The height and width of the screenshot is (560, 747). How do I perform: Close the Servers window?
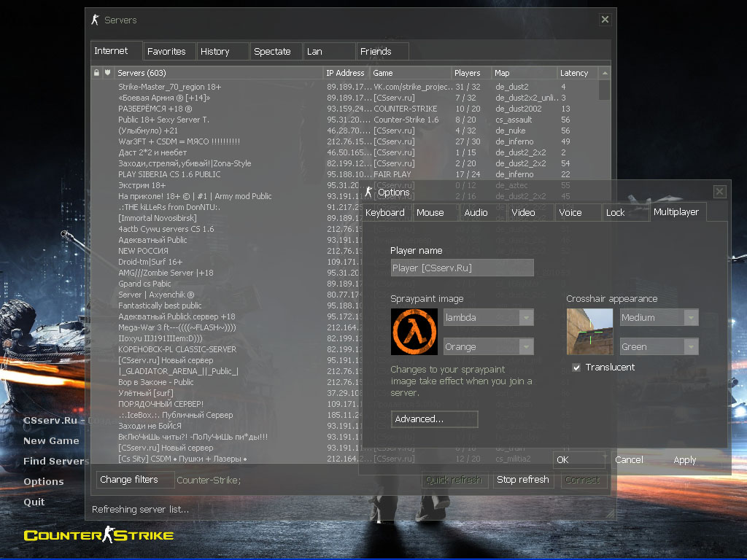(605, 20)
